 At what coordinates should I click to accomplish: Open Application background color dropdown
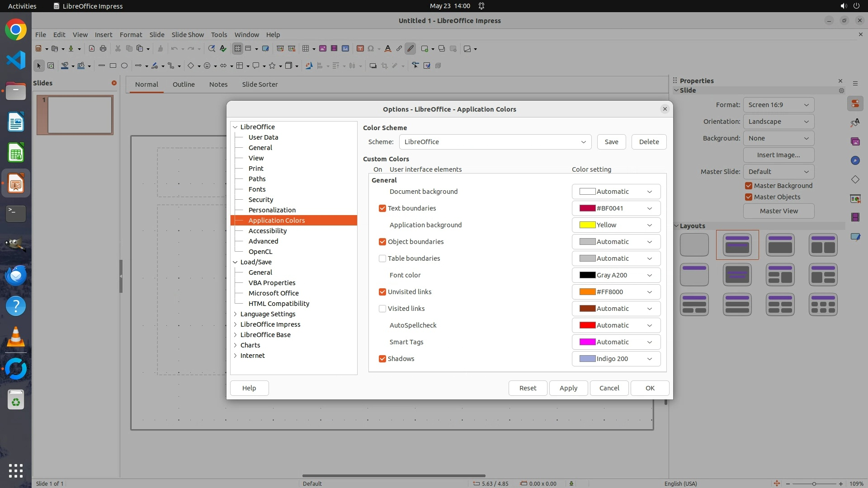pyautogui.click(x=616, y=225)
